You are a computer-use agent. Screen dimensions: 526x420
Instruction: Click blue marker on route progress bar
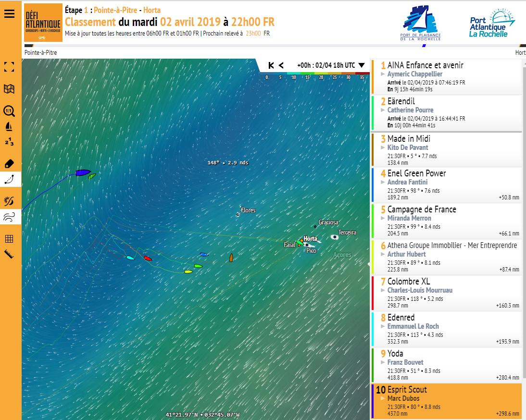tap(424, 45)
